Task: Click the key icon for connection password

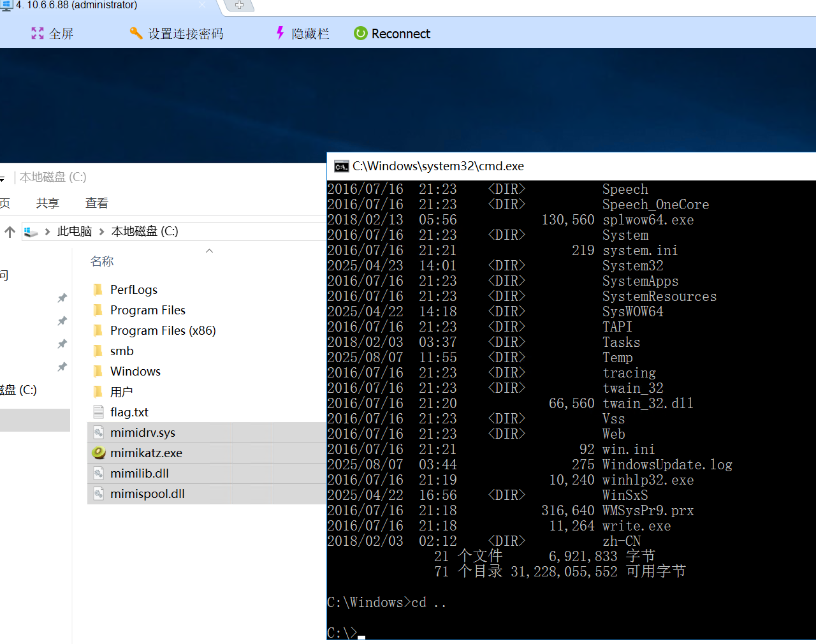Action: click(136, 33)
